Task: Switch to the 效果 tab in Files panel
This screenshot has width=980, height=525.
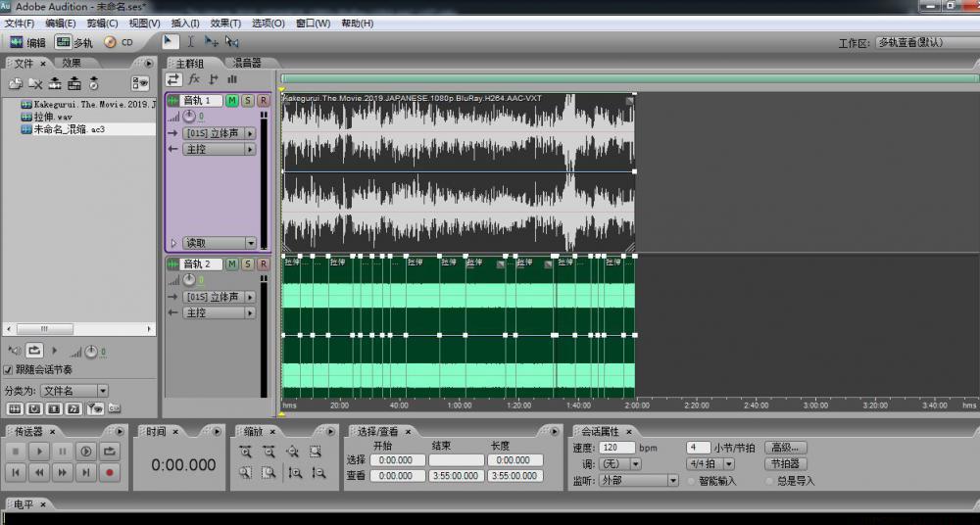Action: (72, 63)
